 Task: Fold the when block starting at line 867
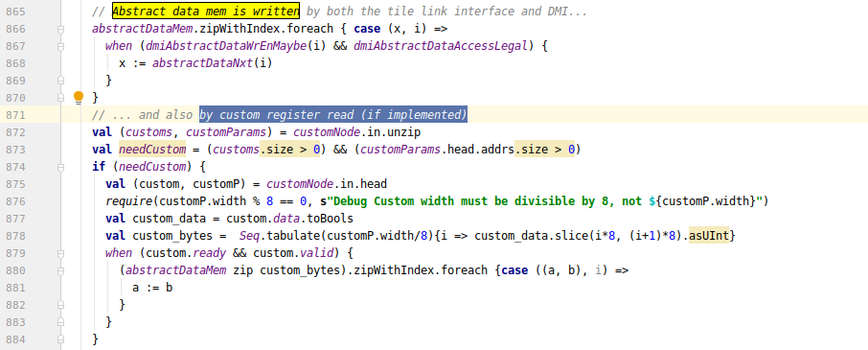pyautogui.click(x=61, y=46)
